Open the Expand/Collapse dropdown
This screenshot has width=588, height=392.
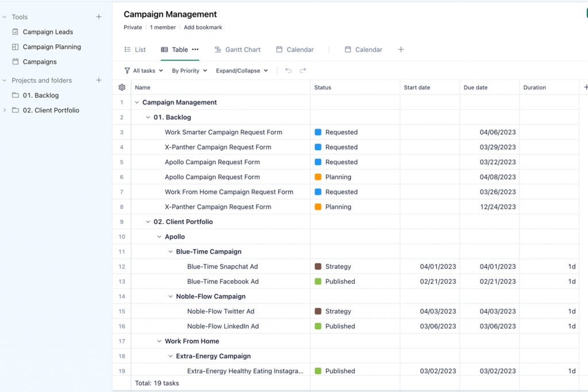tap(242, 71)
